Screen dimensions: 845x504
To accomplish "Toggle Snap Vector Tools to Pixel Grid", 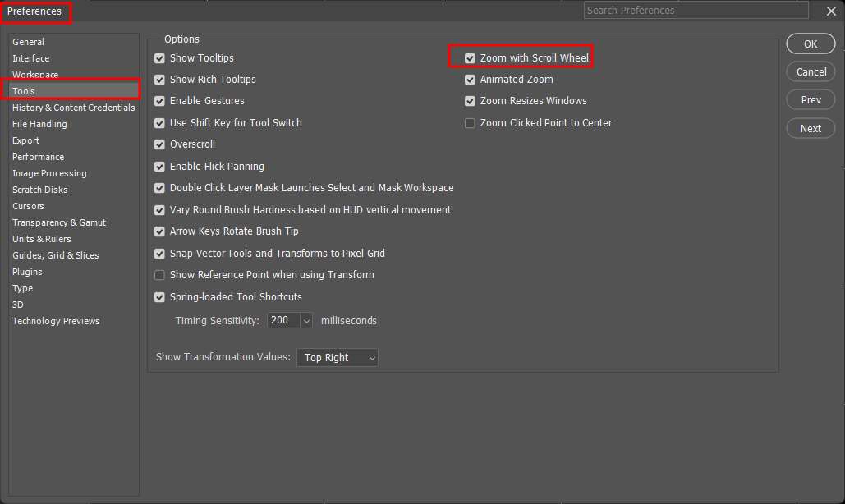I will 159,254.
